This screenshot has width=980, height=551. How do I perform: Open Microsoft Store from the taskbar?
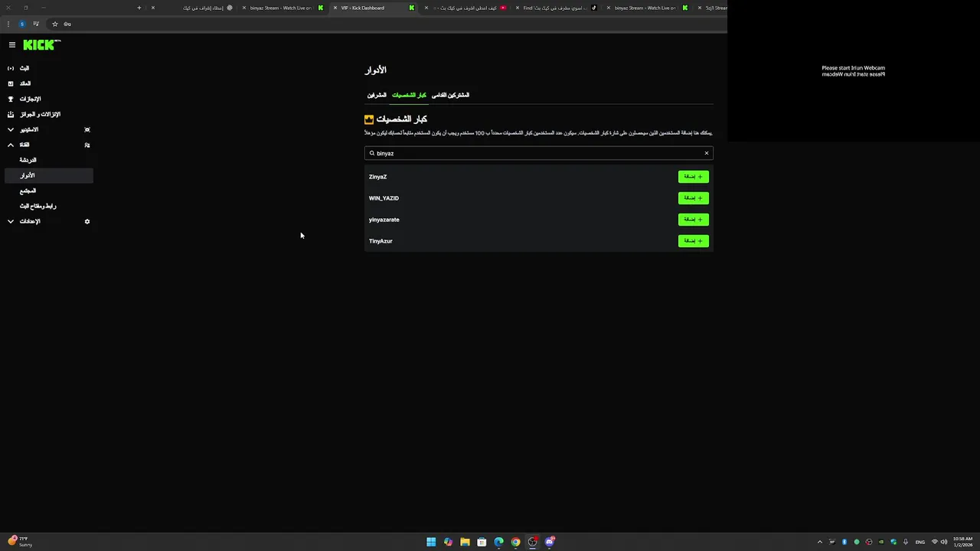pyautogui.click(x=482, y=542)
